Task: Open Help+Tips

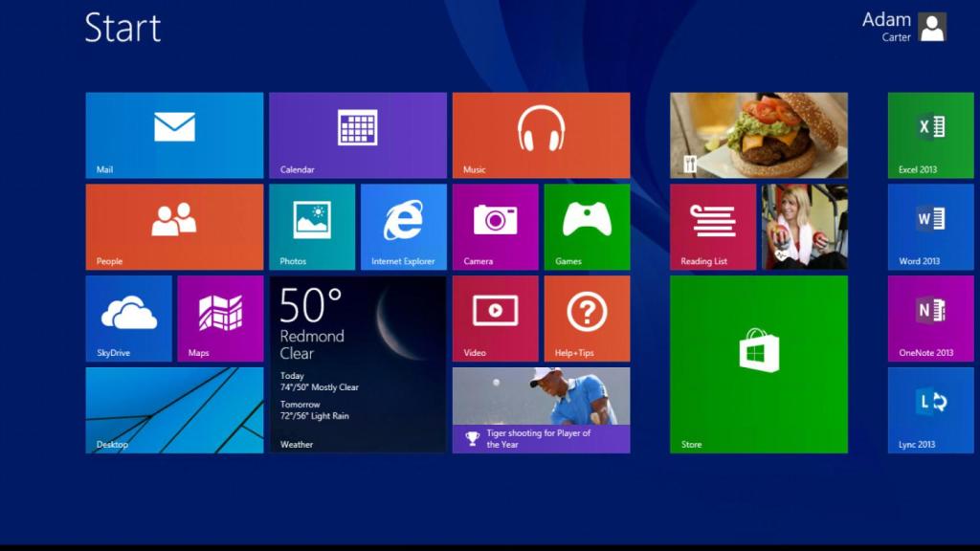Action: coord(587,318)
